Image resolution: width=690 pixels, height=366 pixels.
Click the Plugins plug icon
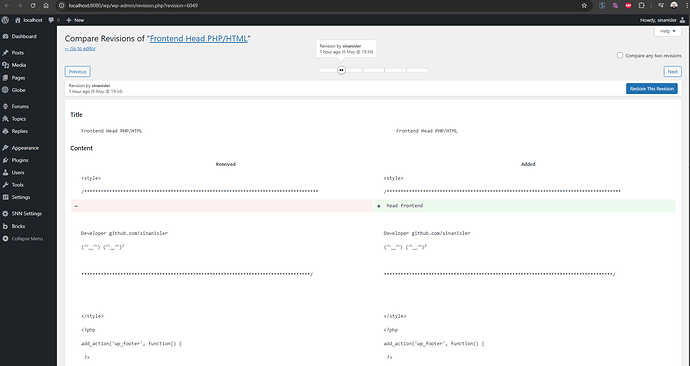(5, 160)
